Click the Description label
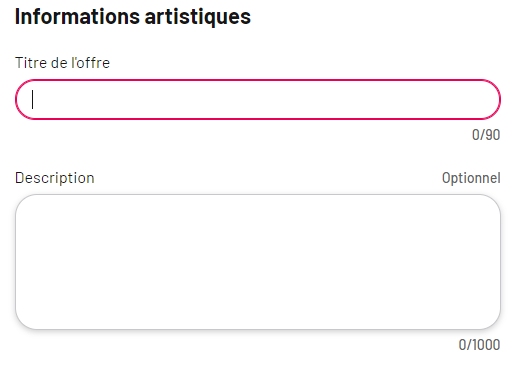The image size is (523, 365). (55, 178)
